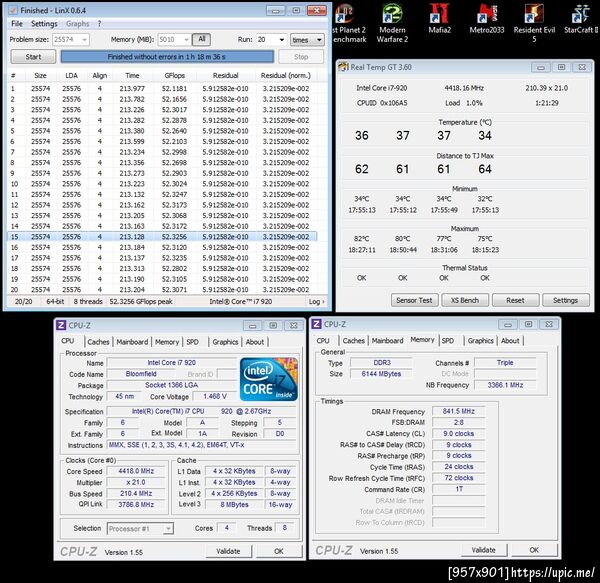
Task: Open the Metro2033 desktop icon
Action: point(487,18)
